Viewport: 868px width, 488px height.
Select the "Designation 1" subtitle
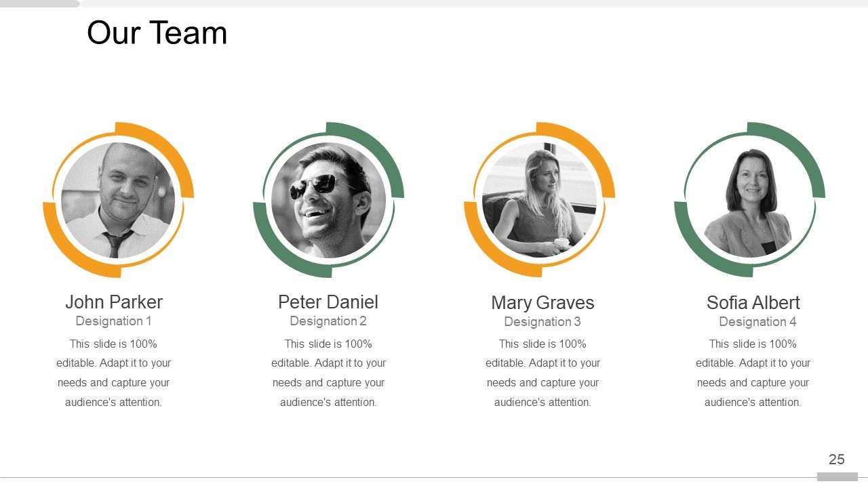coord(114,321)
